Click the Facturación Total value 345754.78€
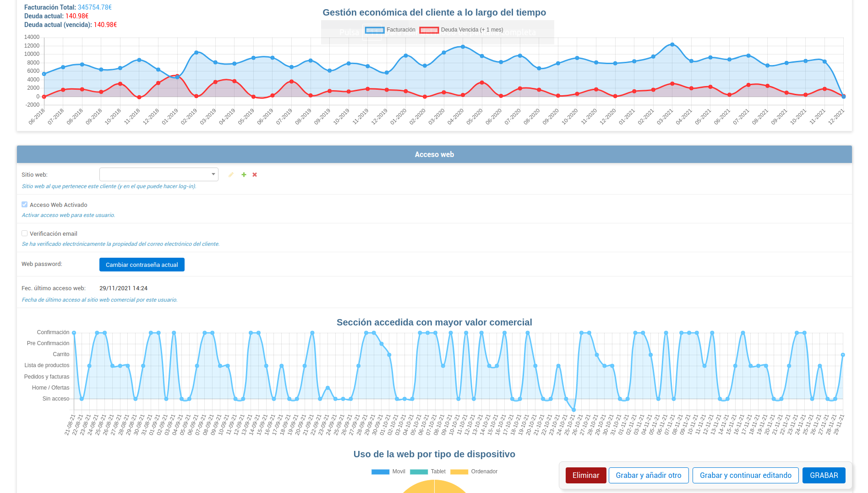 pos(95,7)
